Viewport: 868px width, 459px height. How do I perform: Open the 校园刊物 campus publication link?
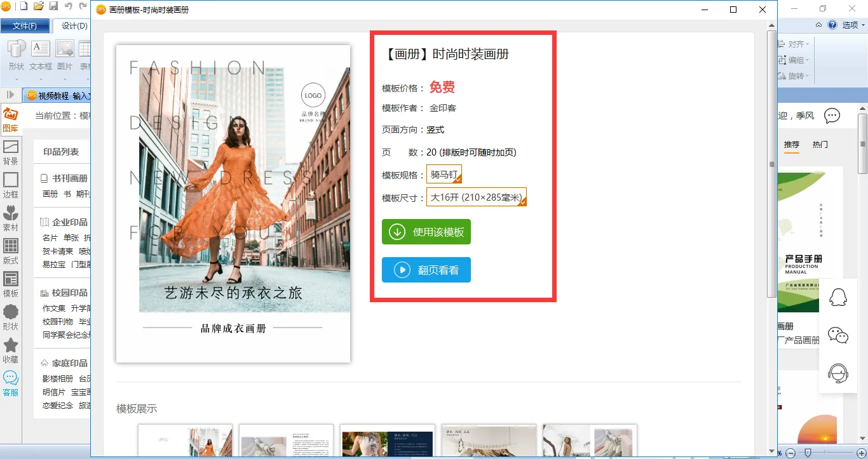[x=58, y=321]
